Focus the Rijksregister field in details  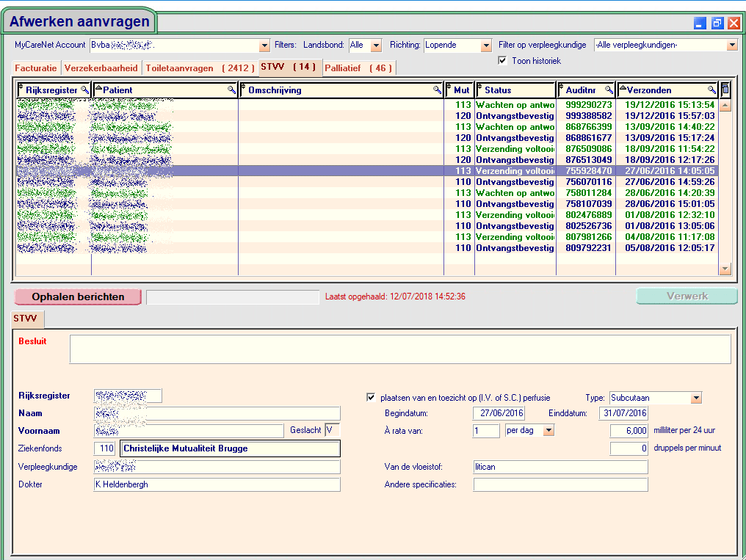point(128,396)
